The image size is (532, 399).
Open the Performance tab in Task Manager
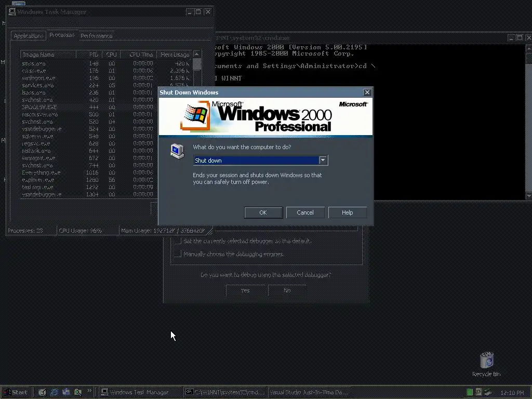click(x=96, y=36)
